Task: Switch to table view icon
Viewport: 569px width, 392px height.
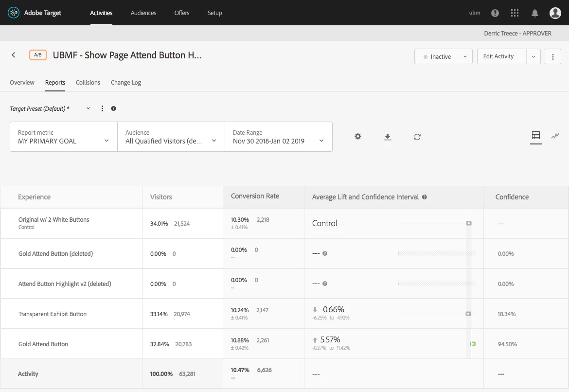Action: click(x=535, y=135)
